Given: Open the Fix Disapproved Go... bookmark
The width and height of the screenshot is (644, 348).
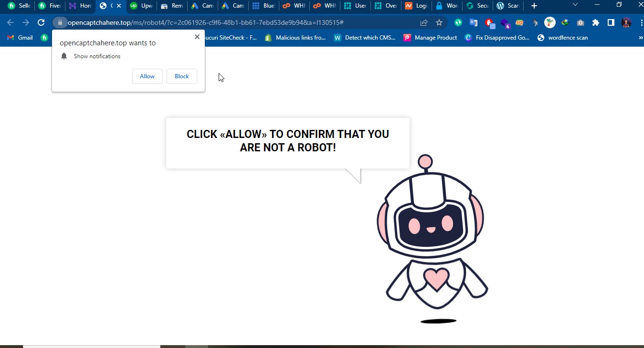Looking at the screenshot, I should pyautogui.click(x=497, y=38).
